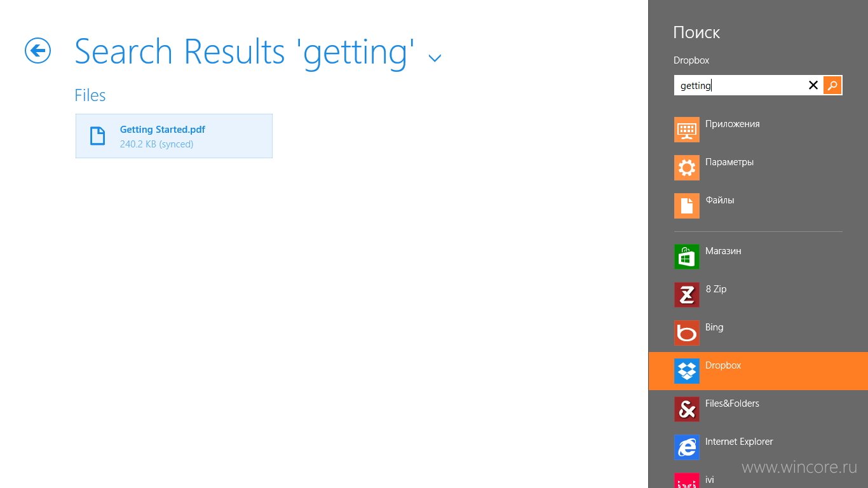Screen dimensions: 868x488
Task: Open the Getting Started.pdf file tile
Action: click(174, 136)
